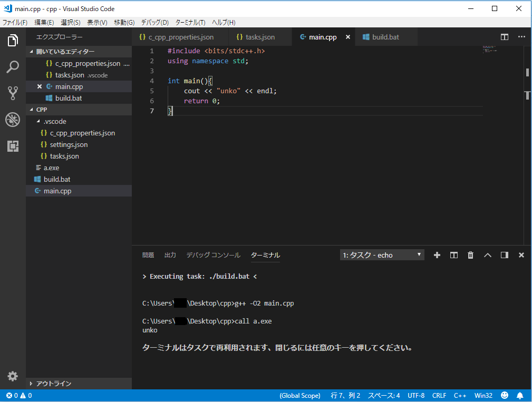The image size is (532, 402).
Task: Close main.cpp in the open editors list
Action: 40,86
